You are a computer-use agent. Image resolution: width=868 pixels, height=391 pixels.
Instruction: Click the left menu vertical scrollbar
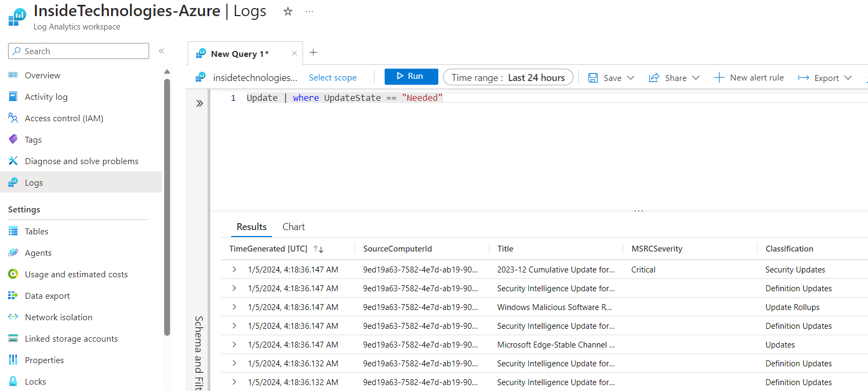click(x=167, y=206)
